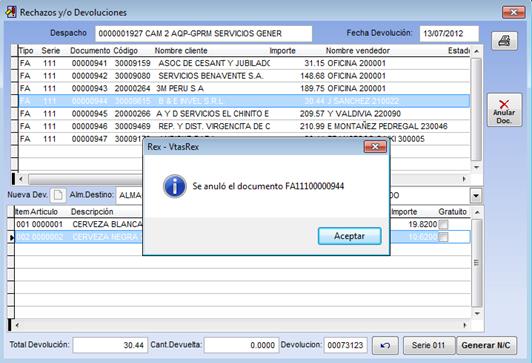The image size is (532, 363).
Task: Click the Nombre vendedor column header
Action: click(358, 51)
